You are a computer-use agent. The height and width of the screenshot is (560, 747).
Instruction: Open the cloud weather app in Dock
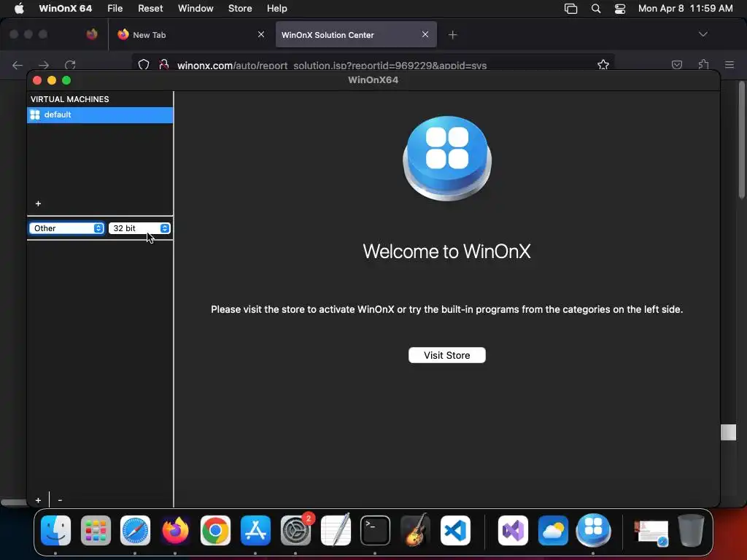pyautogui.click(x=553, y=531)
